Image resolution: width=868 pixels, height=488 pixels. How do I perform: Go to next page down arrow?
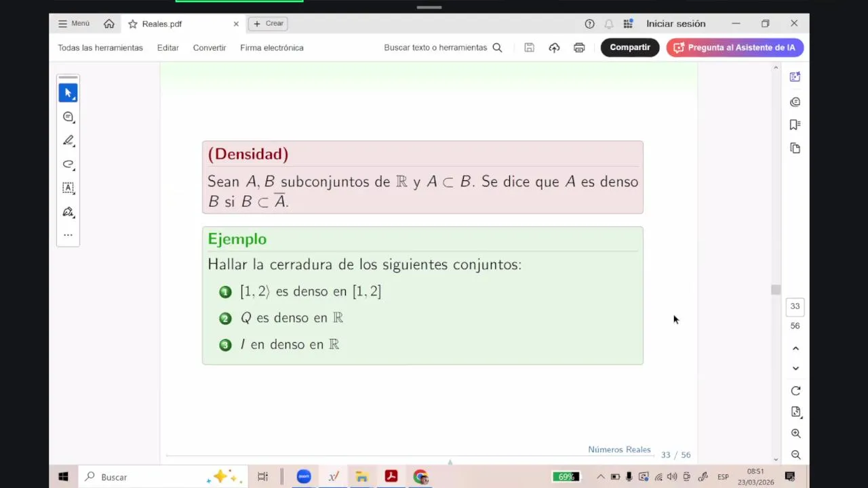tap(795, 369)
